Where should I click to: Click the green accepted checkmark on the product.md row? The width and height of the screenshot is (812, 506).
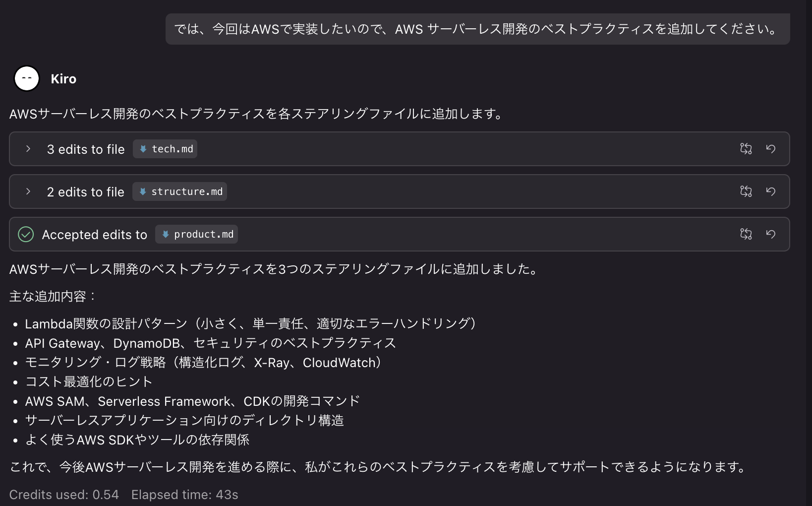(x=26, y=234)
